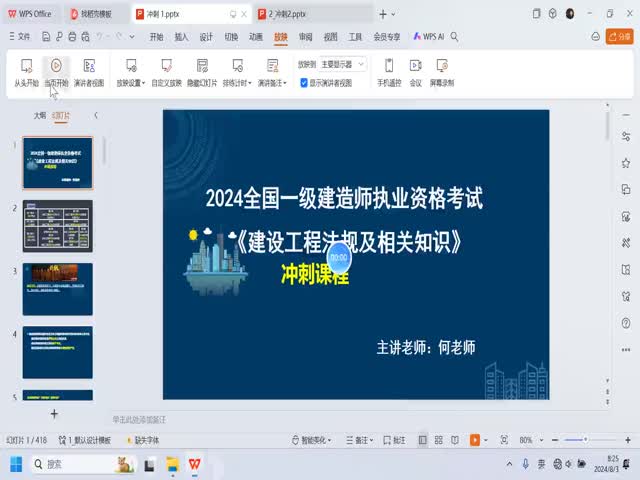Click the star icon in right sidebar
The width and height of the screenshot is (640, 480).
coord(626,164)
